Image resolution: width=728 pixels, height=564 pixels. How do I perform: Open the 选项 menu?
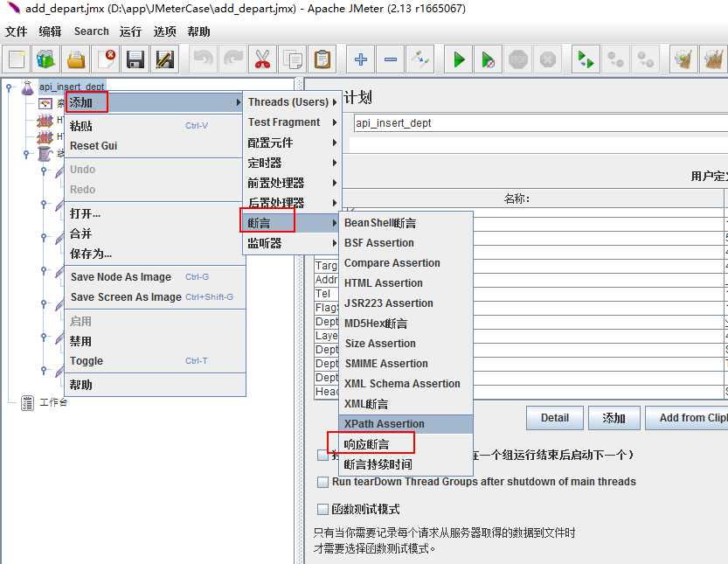click(x=165, y=31)
